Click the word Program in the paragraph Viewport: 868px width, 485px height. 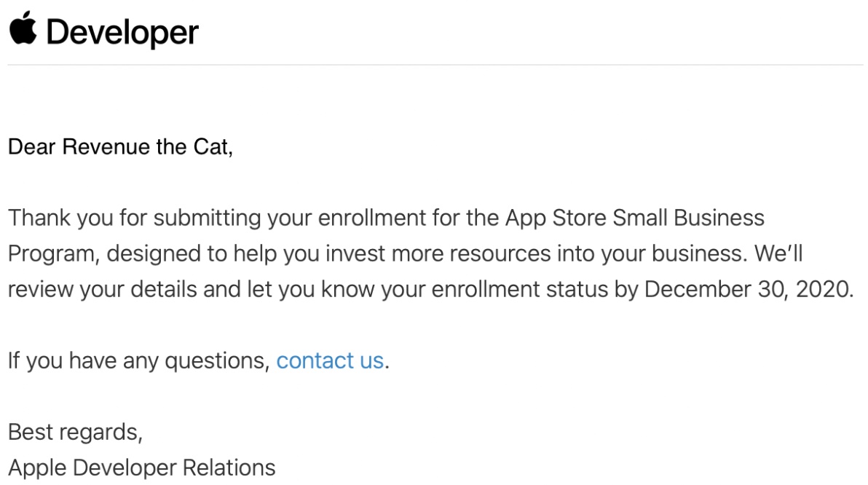coord(53,254)
